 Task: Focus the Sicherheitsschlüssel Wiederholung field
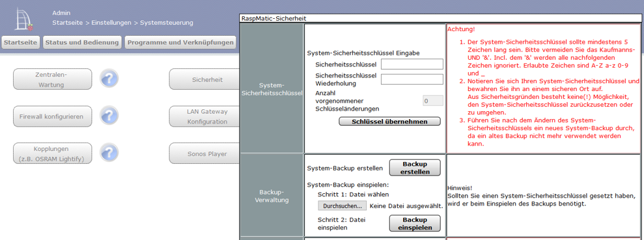coord(412,79)
